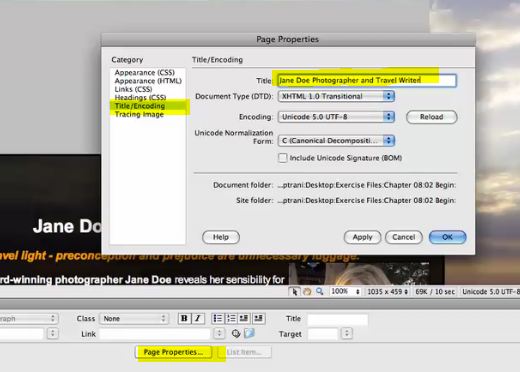This screenshot has width=520, height=372.
Task: Open the Class None dropdown
Action: [134, 318]
